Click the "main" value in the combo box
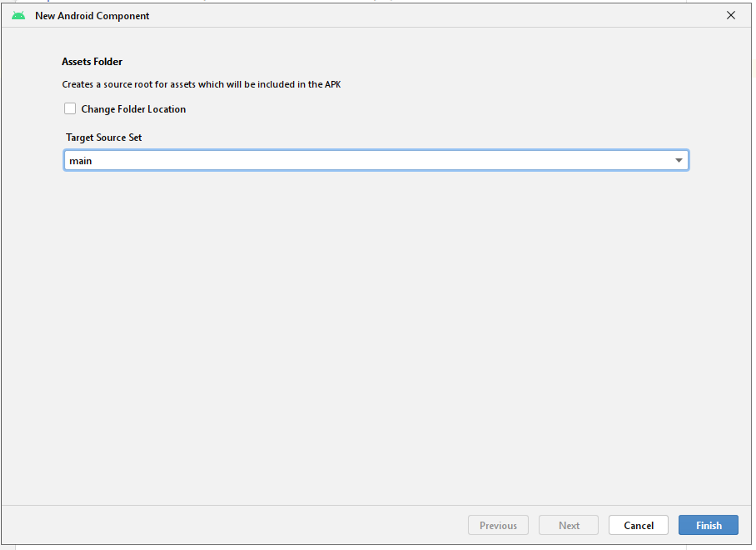 tap(80, 161)
